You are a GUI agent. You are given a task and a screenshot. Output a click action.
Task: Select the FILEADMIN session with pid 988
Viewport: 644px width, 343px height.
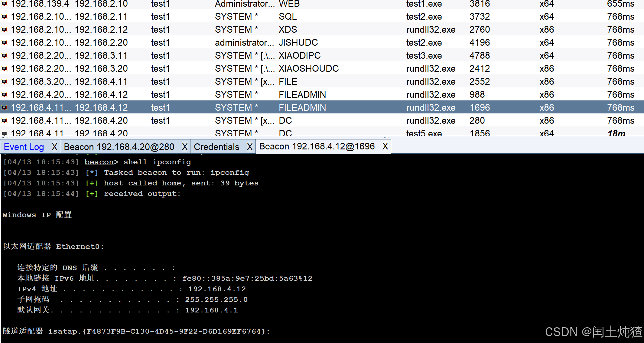(x=302, y=95)
